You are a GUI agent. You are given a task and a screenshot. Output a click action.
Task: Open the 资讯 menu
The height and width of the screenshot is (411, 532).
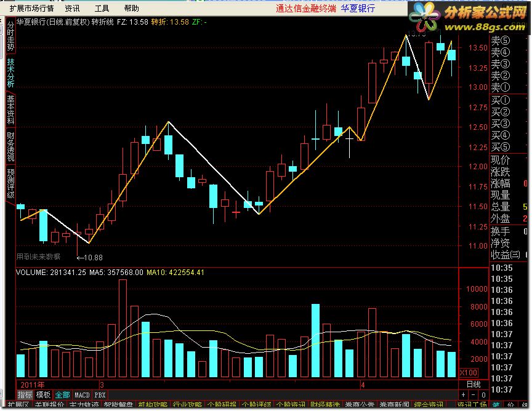[72, 8]
